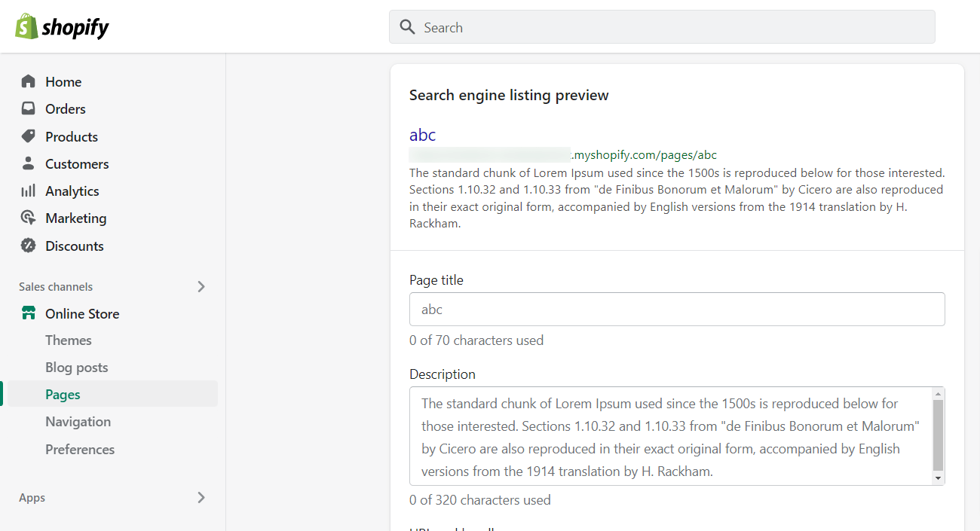Image resolution: width=980 pixels, height=531 pixels.
Task: Click the preview description paragraph
Action: (677, 198)
